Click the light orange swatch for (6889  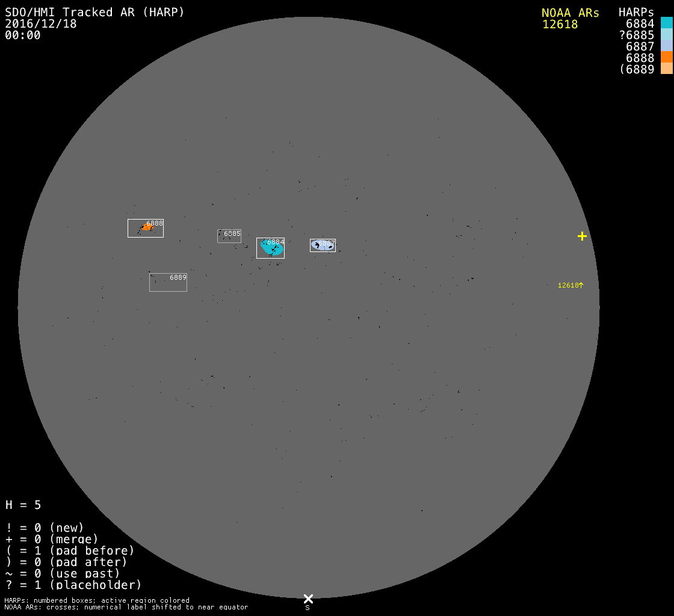(666, 69)
